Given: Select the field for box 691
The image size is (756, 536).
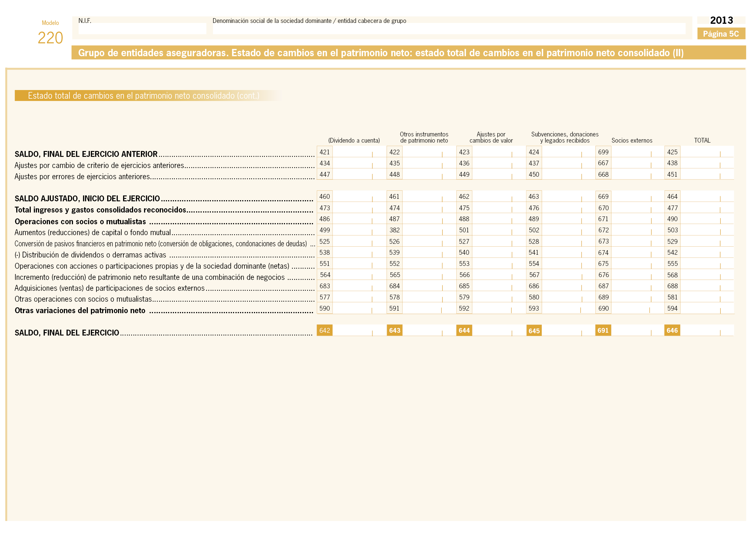Looking at the screenshot, I should coord(637,330).
